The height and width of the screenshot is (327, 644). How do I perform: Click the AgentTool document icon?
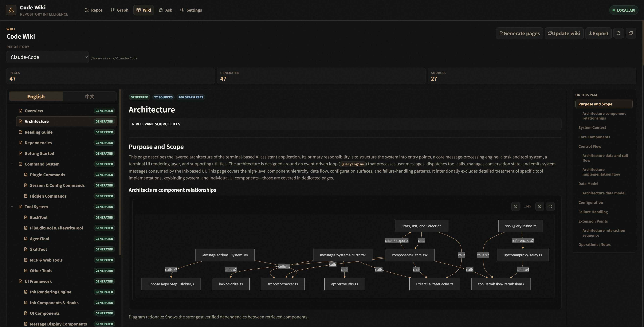[x=26, y=238]
